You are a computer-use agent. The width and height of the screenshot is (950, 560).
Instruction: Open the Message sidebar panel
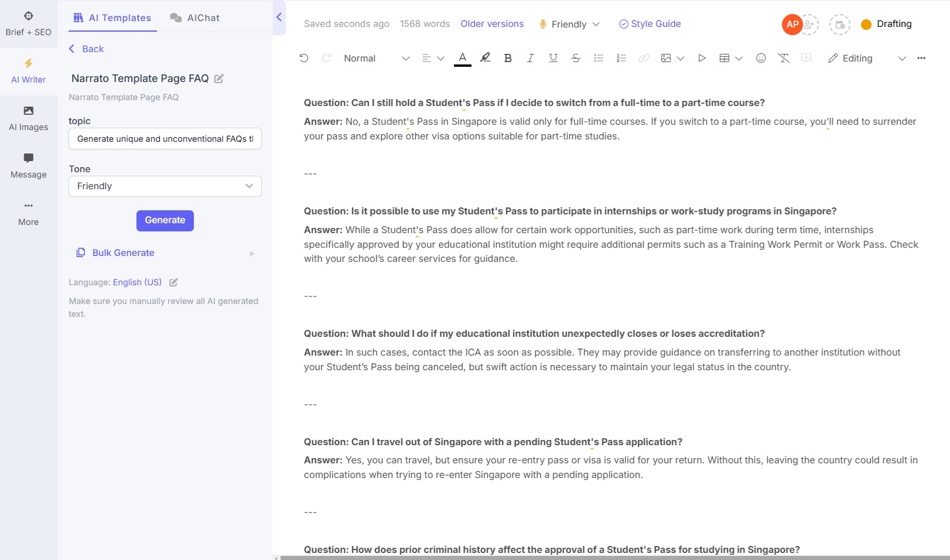28,166
